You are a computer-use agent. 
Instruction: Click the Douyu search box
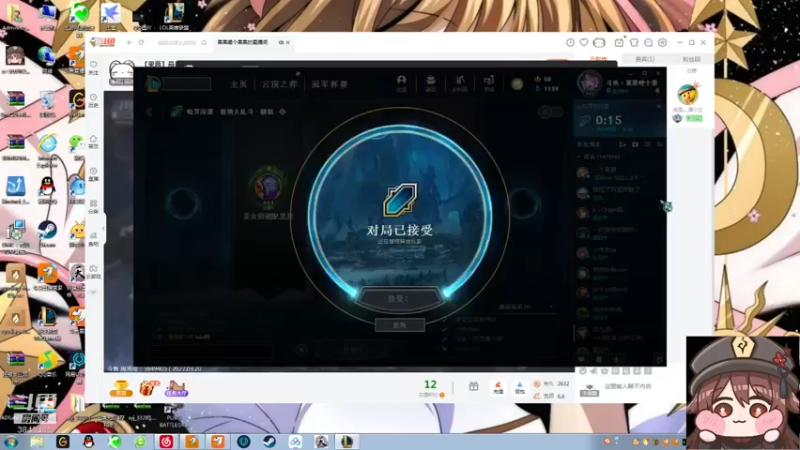click(x=177, y=42)
